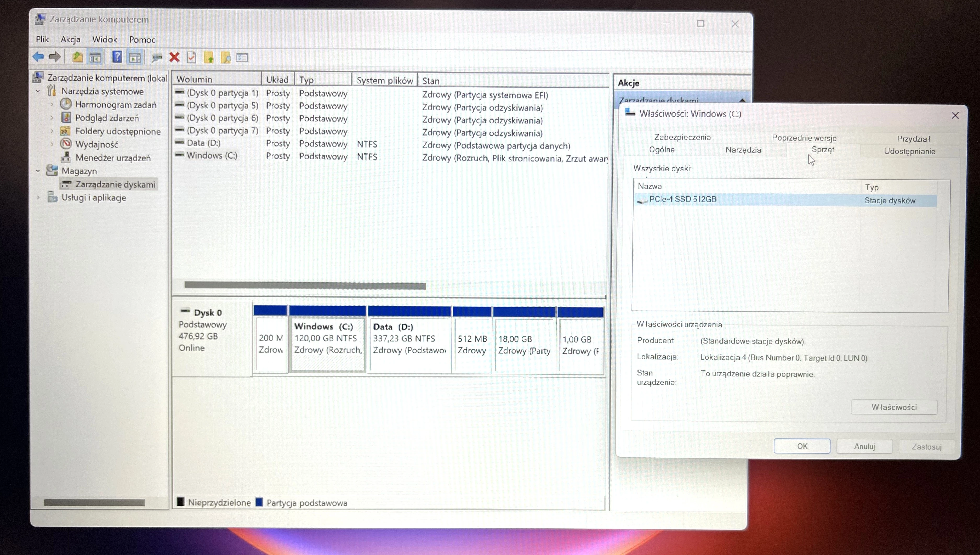
Task: Click the checklist settings toolbar icon
Action: point(242,58)
